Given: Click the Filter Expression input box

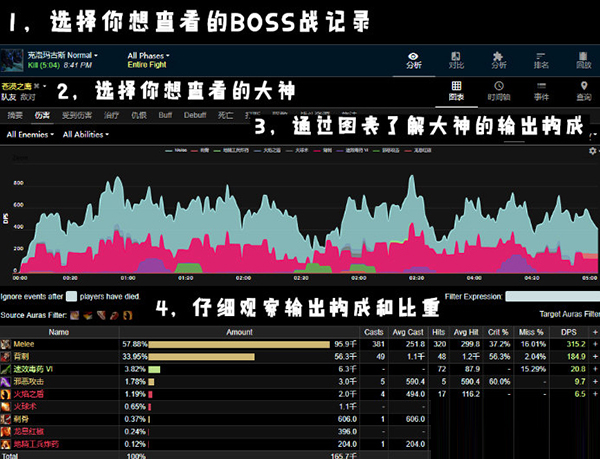Looking at the screenshot, I should (552, 297).
